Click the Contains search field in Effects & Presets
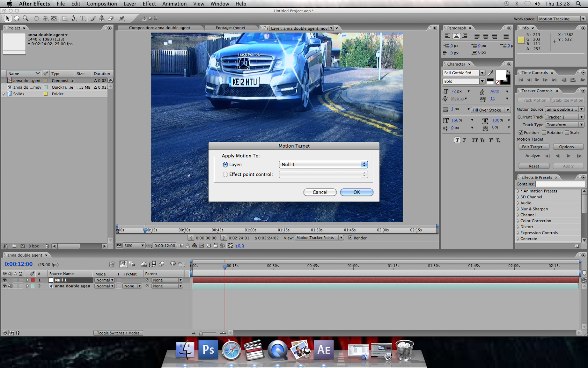 [560, 184]
